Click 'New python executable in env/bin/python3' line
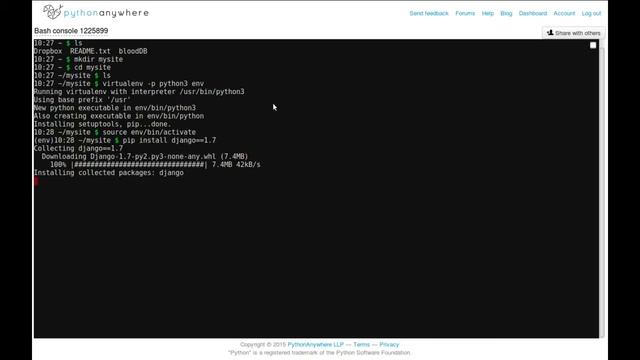The width and height of the screenshot is (640, 360). 115,108
